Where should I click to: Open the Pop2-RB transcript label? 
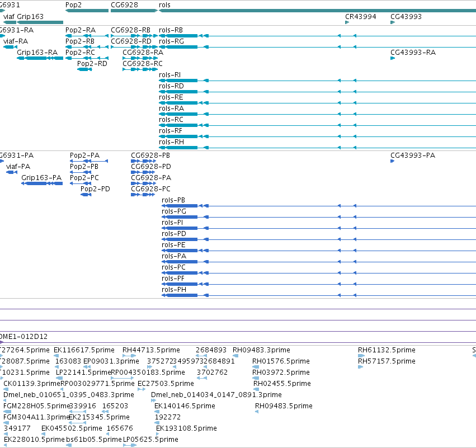(80, 41)
